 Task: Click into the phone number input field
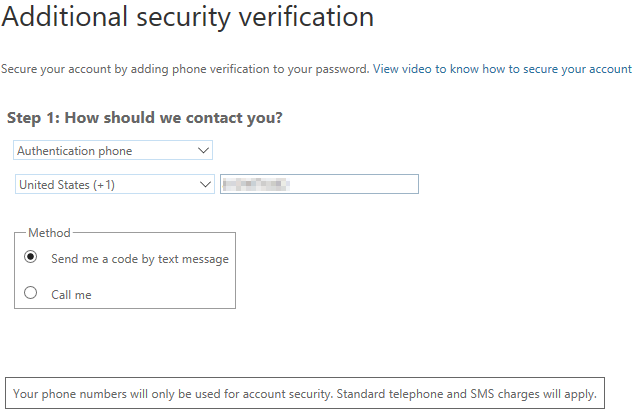(x=350, y=184)
